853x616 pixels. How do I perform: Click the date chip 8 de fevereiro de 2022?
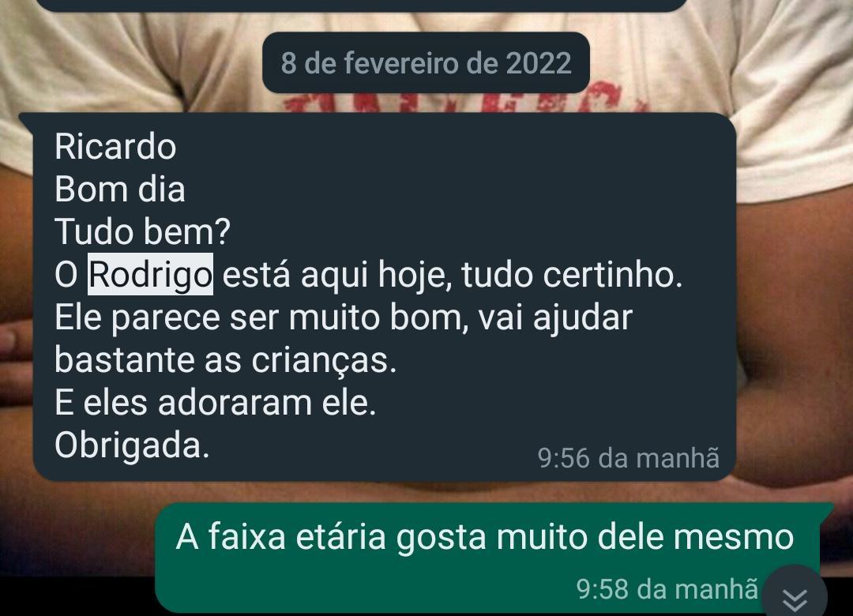pos(426,62)
